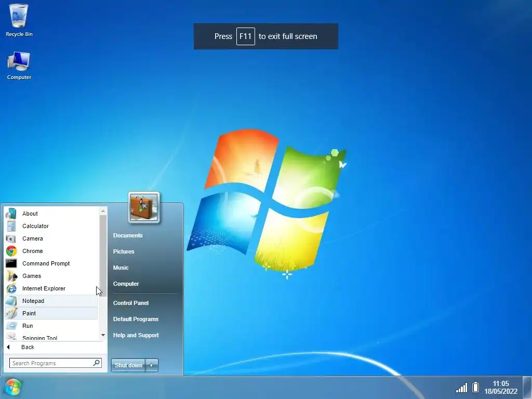Click the 'Notepad' label text
Image resolution: width=532 pixels, height=399 pixels.
click(x=33, y=301)
